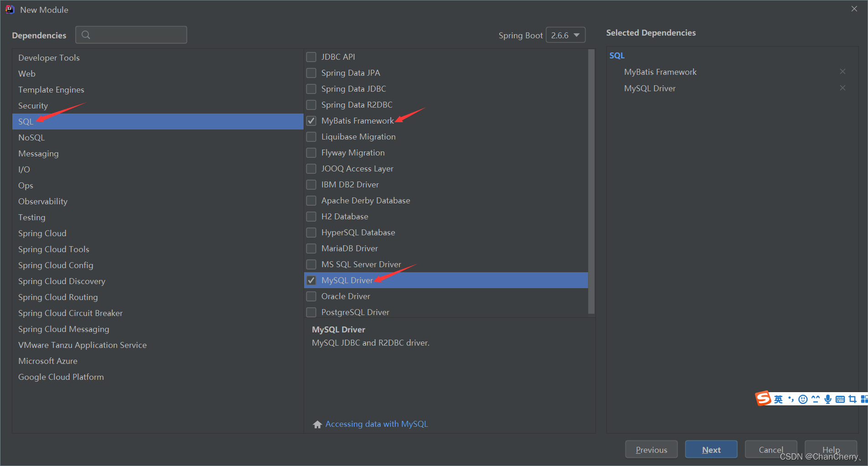Check MariaDB Driver
Viewport: 868px width, 466px height.
coord(311,249)
